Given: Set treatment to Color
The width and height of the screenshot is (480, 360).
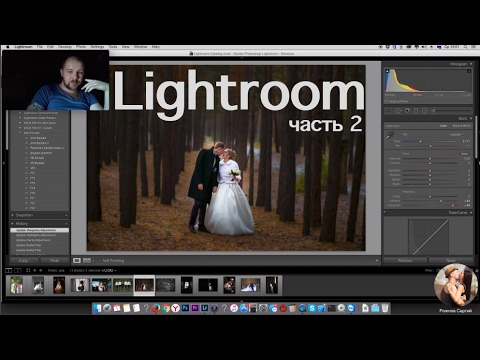Looking at the screenshot, I should click(x=443, y=126).
